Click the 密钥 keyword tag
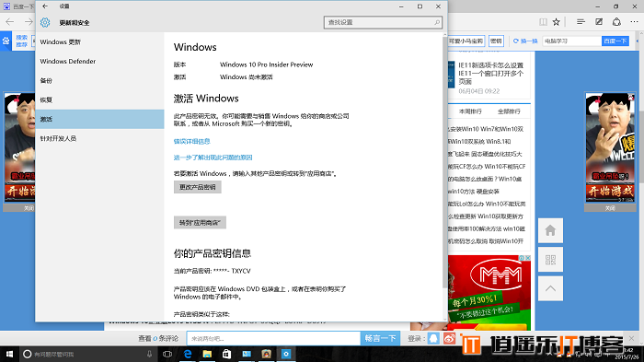 [496, 41]
